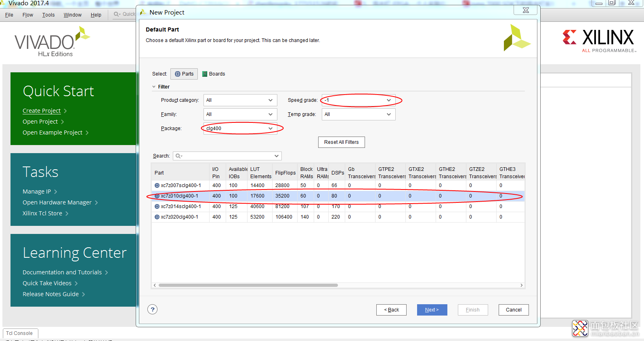Click into the parts Search field
Screen dimensions: 644x341
(x=227, y=156)
